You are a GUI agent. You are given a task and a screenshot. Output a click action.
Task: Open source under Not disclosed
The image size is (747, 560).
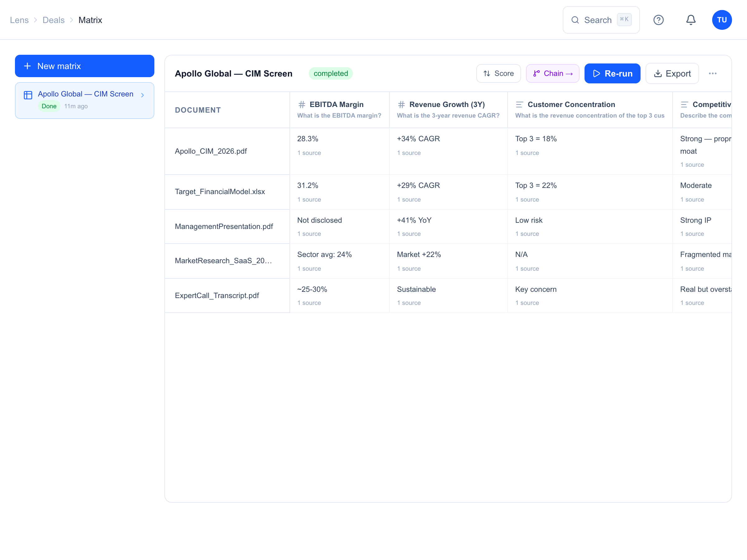click(x=309, y=234)
